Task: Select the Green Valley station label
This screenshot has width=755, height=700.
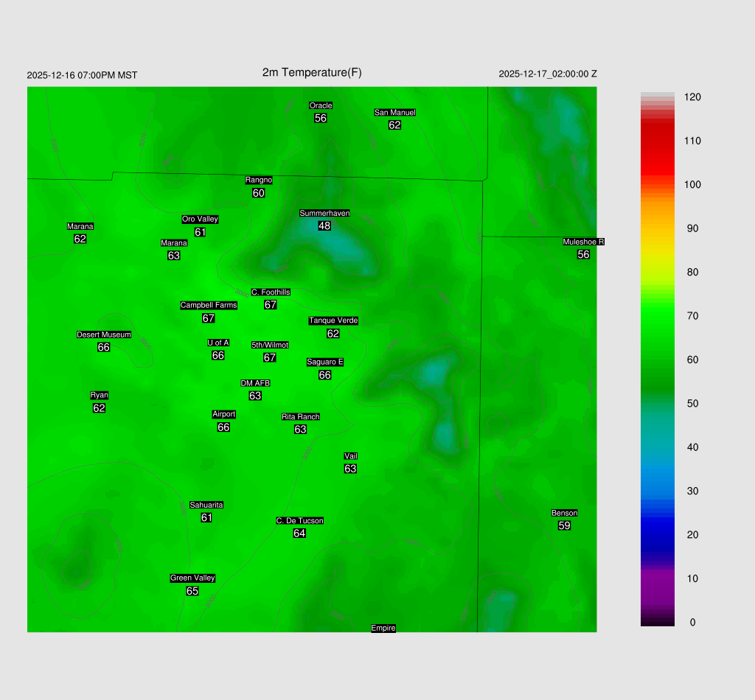Action: click(x=192, y=578)
